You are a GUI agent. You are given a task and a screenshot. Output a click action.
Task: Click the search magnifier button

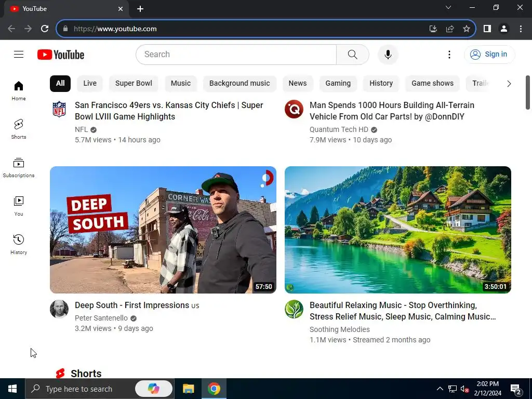(353, 54)
